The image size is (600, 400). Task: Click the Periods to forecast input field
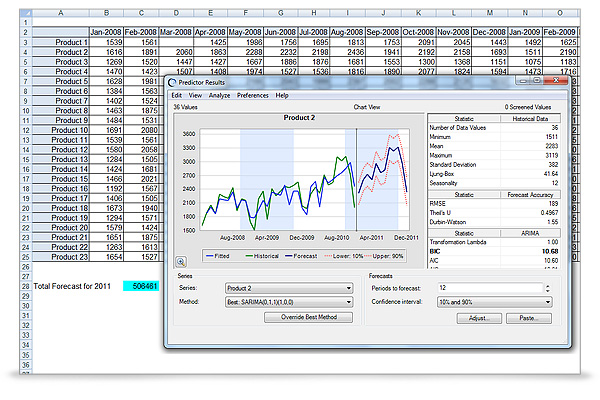[x=490, y=287]
